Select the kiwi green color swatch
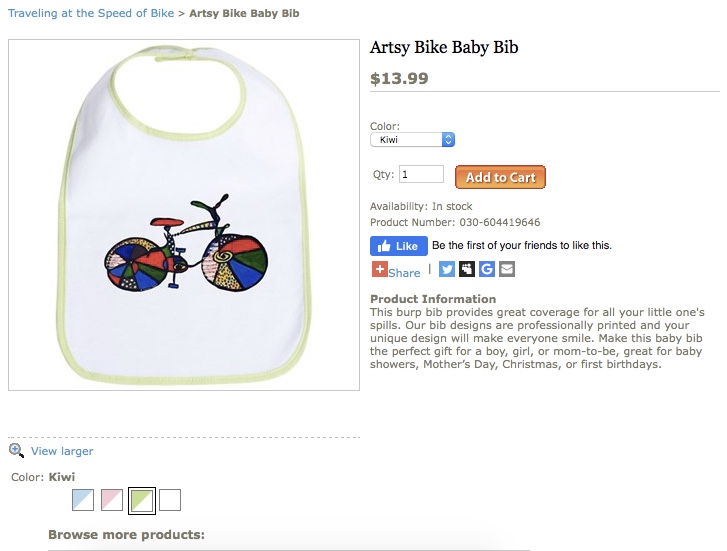The width and height of the screenshot is (727, 551). [141, 500]
